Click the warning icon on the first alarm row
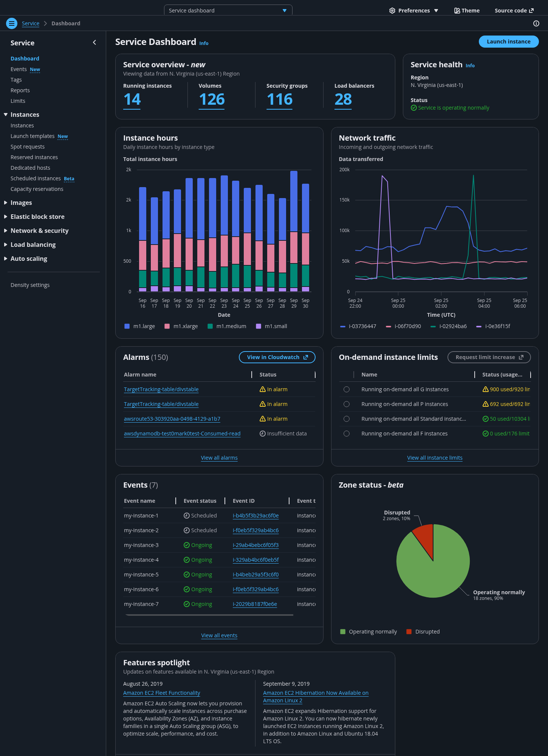This screenshot has height=756, width=548. coord(263,389)
